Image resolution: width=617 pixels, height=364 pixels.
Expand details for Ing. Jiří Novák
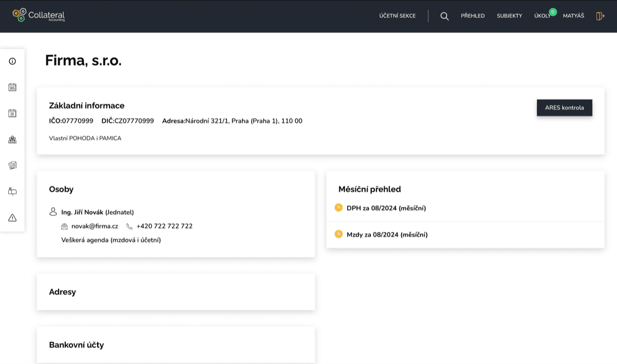coord(97,212)
